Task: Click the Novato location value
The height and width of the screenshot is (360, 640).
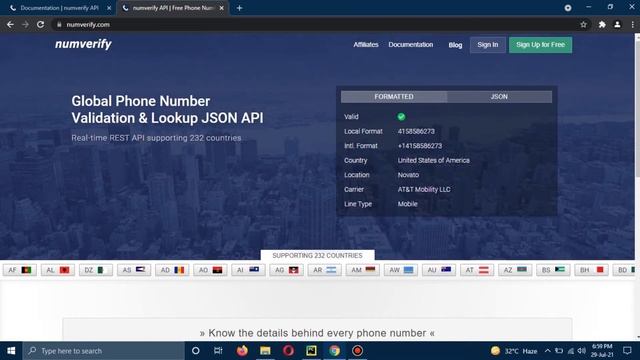Action: point(408,175)
